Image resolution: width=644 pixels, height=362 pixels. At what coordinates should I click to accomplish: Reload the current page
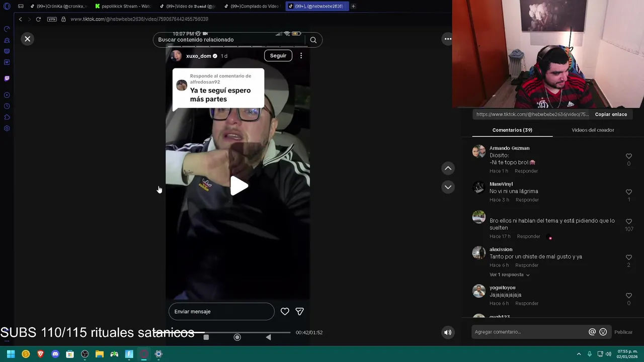tap(38, 19)
